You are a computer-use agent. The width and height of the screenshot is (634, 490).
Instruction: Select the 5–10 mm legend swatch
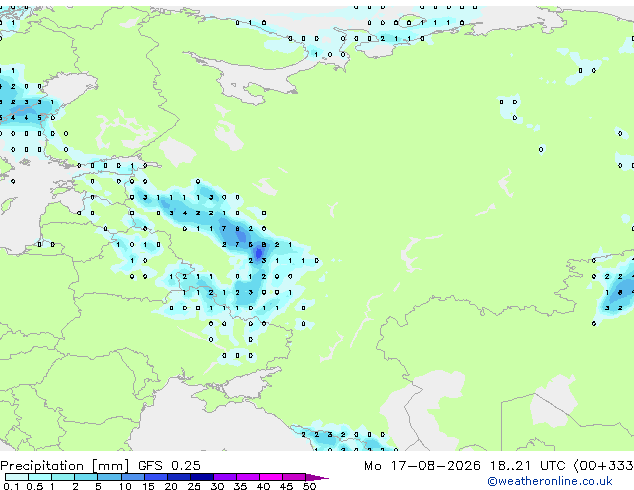pos(110,477)
